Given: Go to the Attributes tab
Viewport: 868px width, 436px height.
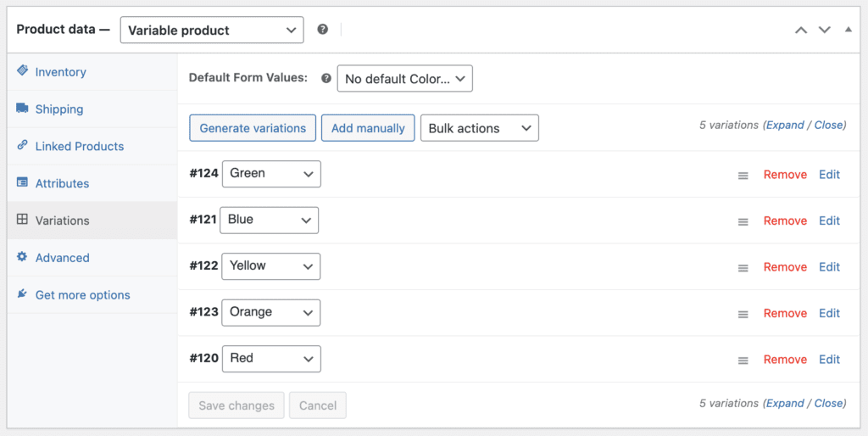Looking at the screenshot, I should coord(92,183).
